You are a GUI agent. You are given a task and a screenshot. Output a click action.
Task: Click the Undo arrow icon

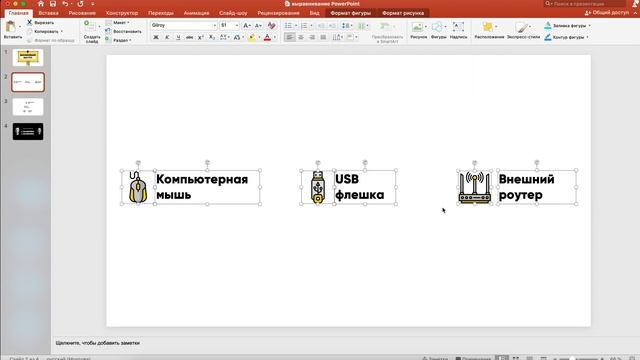click(x=65, y=4)
